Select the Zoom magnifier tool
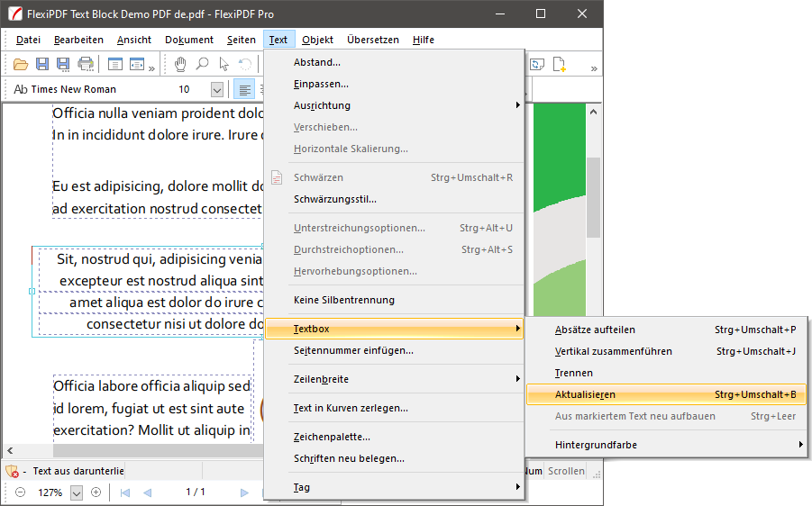 click(x=202, y=64)
